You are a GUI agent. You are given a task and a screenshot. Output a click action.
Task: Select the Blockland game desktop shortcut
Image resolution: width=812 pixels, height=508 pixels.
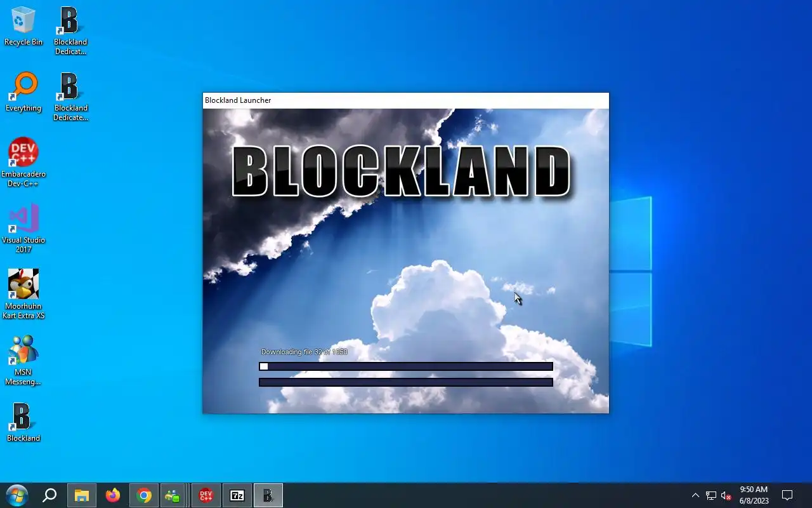[23, 422]
